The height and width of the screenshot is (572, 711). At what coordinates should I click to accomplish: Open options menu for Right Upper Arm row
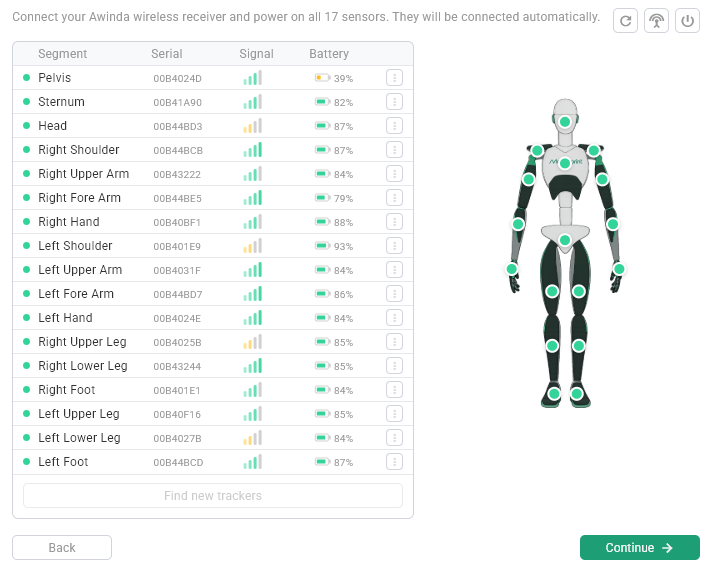(394, 174)
